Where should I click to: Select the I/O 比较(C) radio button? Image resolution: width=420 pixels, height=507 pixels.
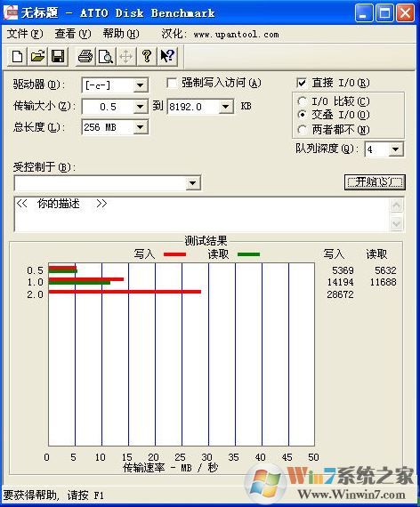302,101
